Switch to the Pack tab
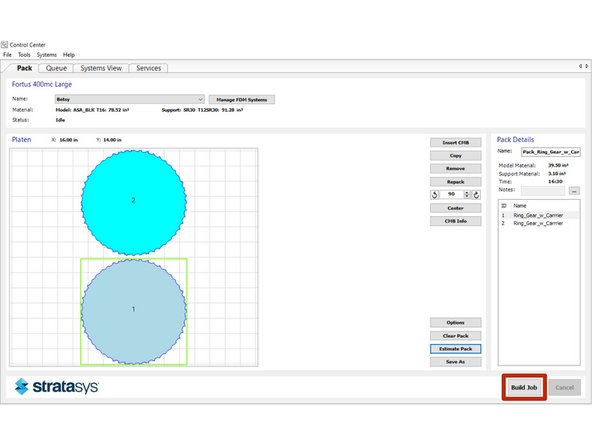 (x=24, y=68)
